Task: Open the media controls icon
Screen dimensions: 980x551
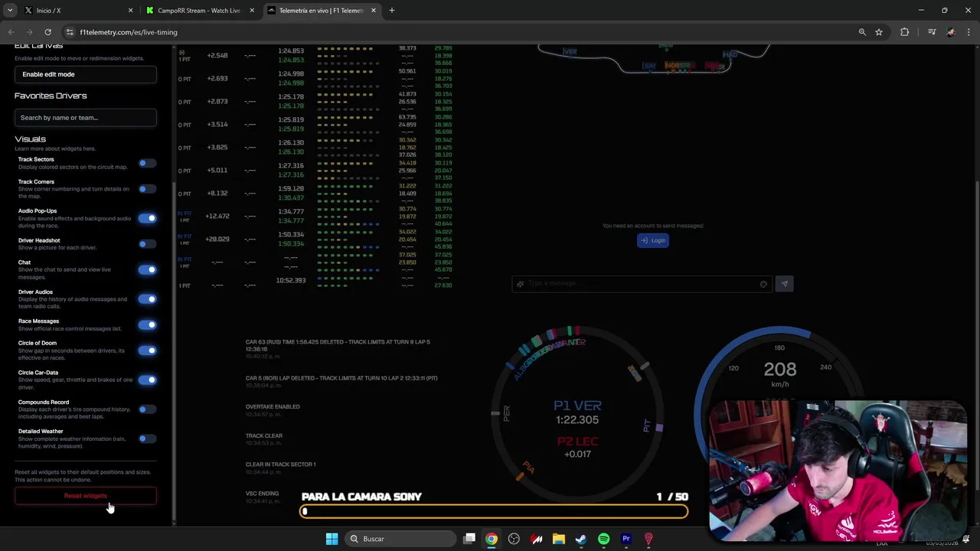Action: click(x=932, y=32)
